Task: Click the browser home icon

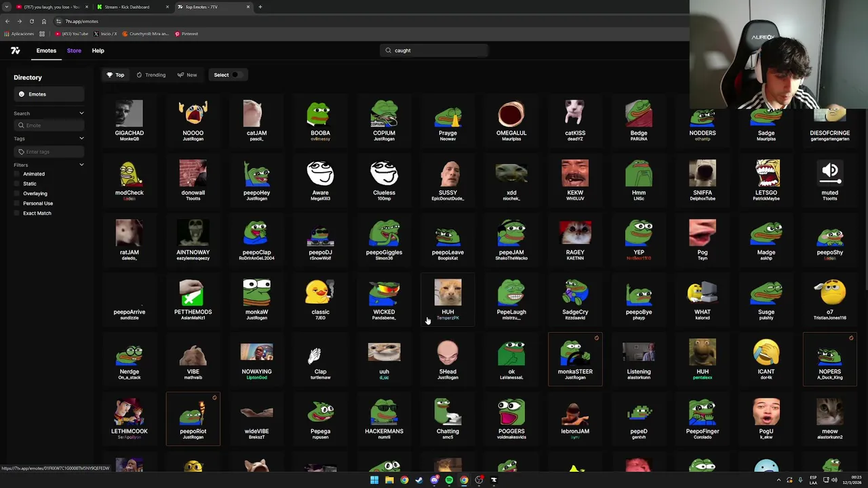Action: point(43,21)
